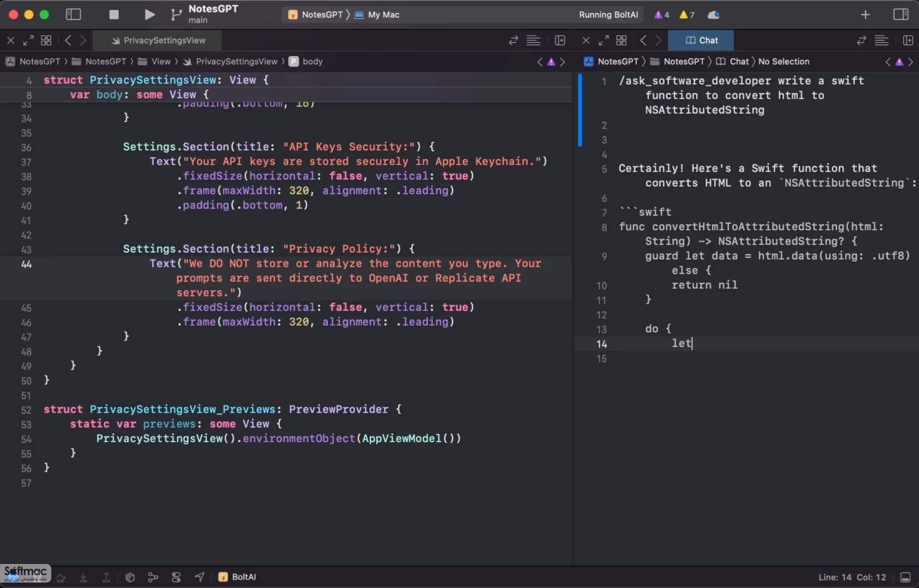The height and width of the screenshot is (588, 919).
Task: Click the Line: 14 Col: 12 indicator
Action: tap(852, 577)
